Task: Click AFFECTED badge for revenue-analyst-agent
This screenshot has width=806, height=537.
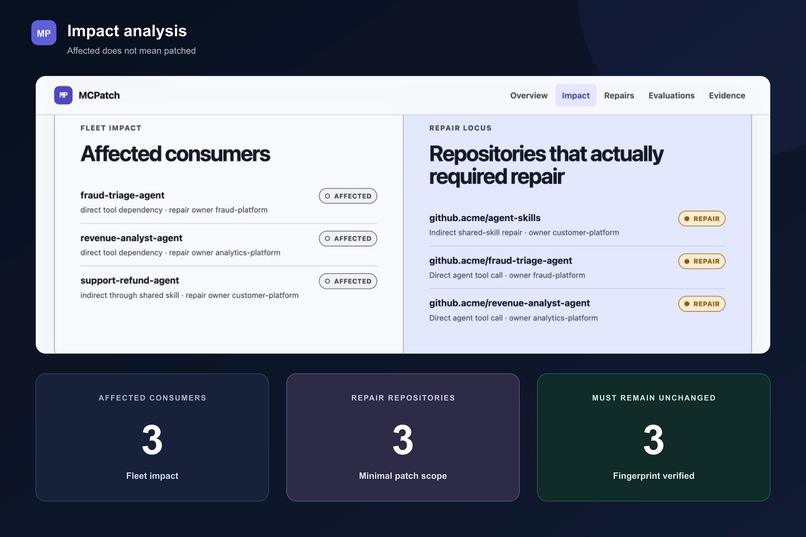Action: click(x=348, y=238)
